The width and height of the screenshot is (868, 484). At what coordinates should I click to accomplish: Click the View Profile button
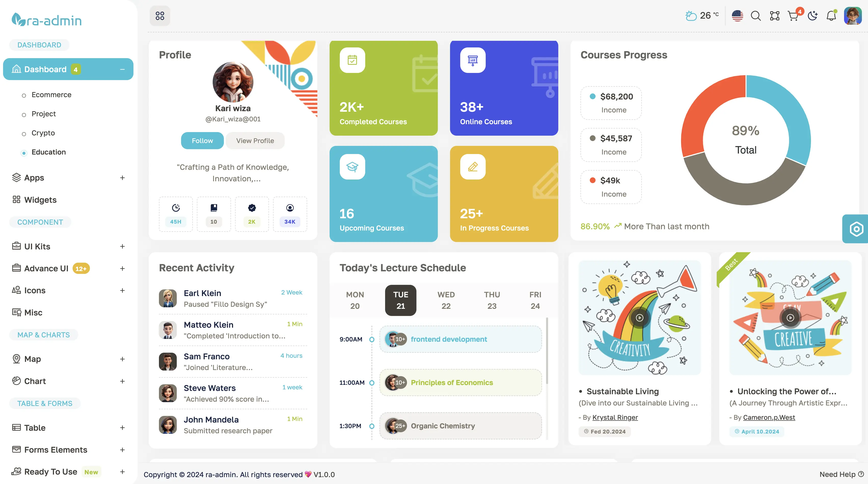point(255,140)
